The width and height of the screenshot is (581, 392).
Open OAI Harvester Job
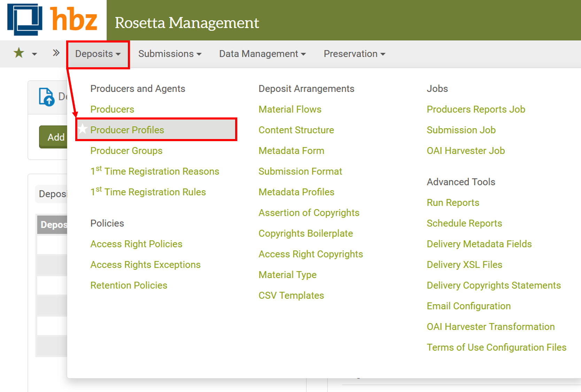coord(466,151)
